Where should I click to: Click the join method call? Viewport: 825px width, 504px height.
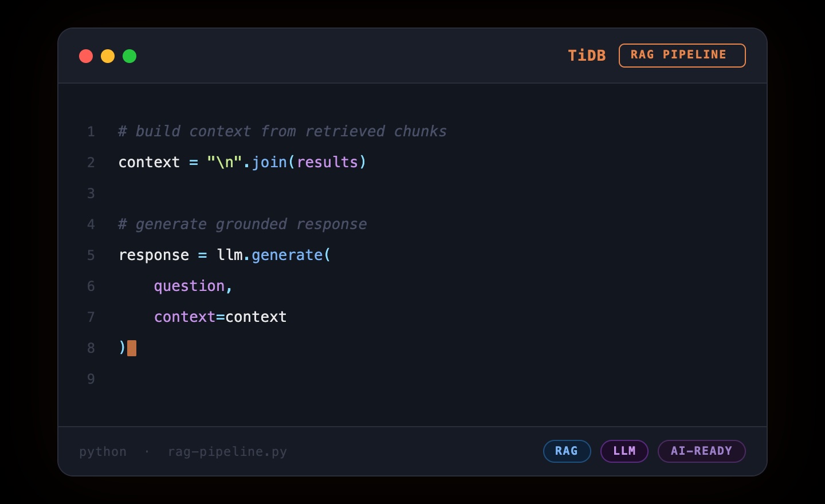point(269,163)
